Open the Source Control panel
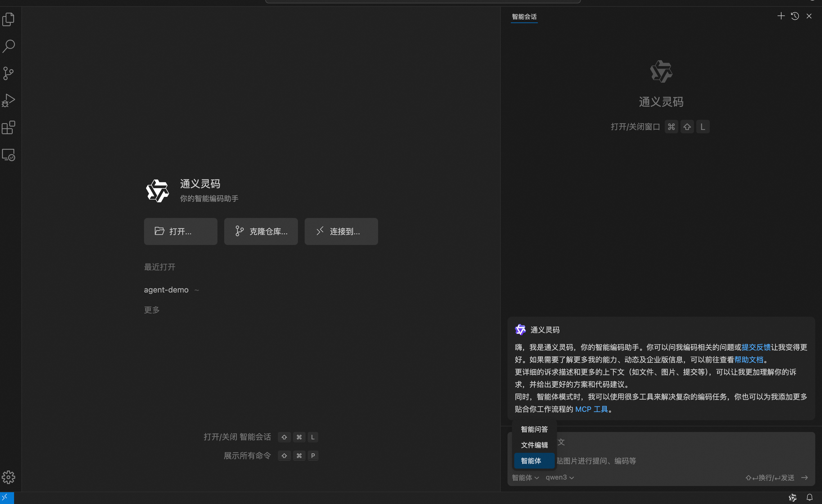The height and width of the screenshot is (504, 822). point(8,73)
